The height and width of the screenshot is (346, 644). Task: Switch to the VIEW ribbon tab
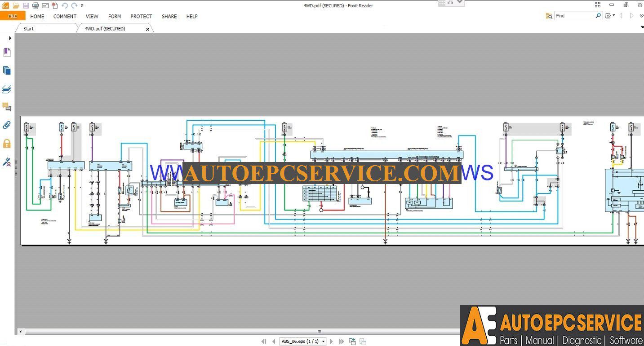[x=92, y=16]
